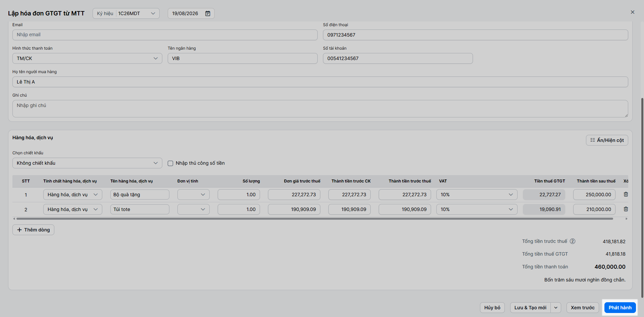Open Đơn vị tính dropdown for Bộ quà tặng

point(194,195)
